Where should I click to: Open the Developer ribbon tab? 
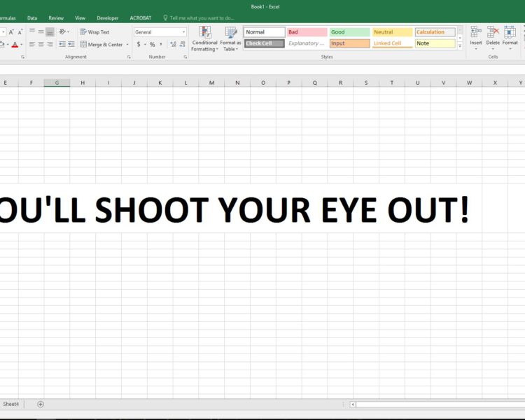[x=108, y=18]
